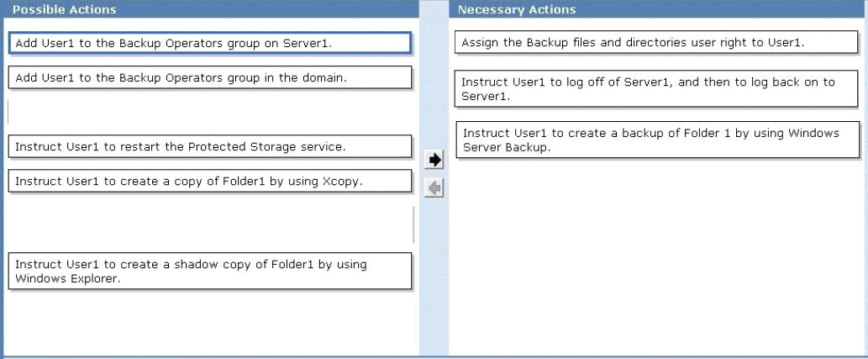
Task: Click the blank header strip between the panels
Action: [x=434, y=9]
